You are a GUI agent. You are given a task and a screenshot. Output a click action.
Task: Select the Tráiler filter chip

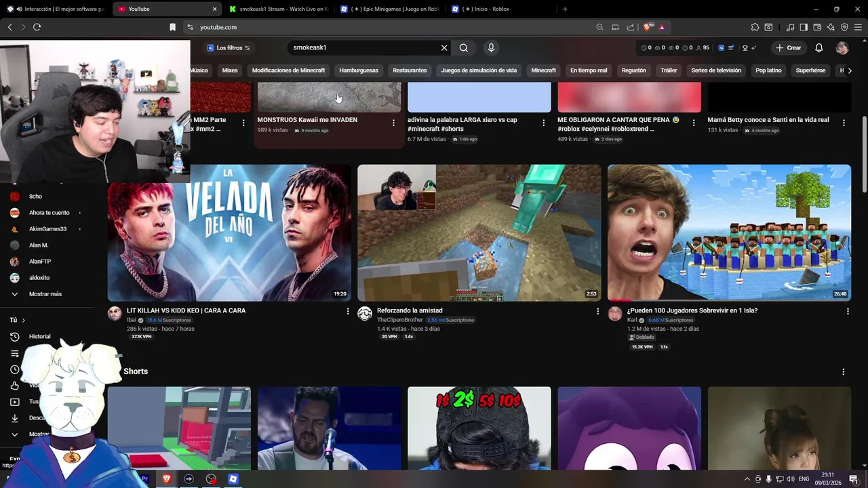tap(669, 70)
